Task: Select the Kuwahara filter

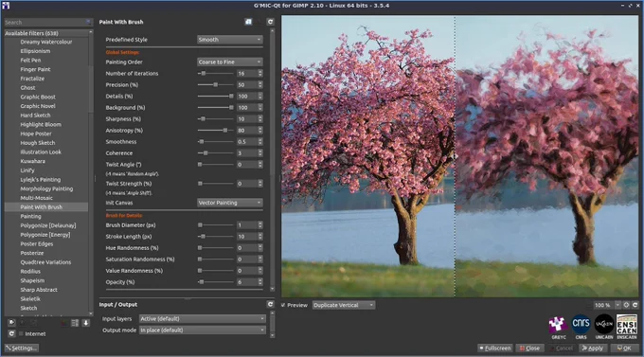Action: click(33, 161)
